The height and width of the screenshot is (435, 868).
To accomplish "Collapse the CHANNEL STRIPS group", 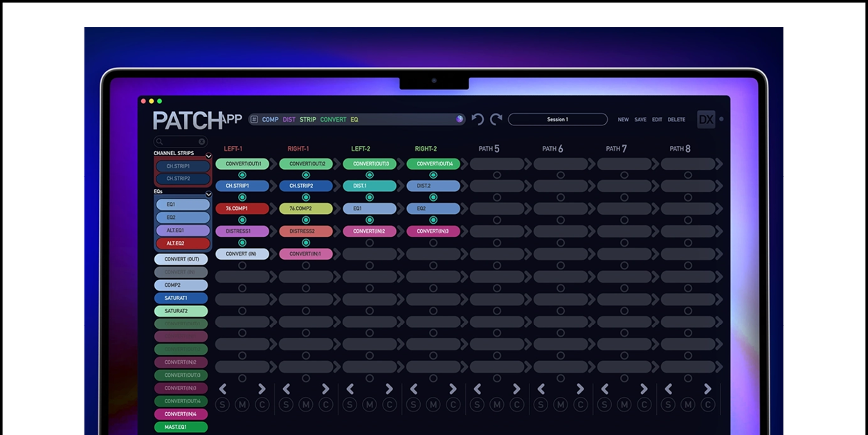I will click(x=208, y=155).
